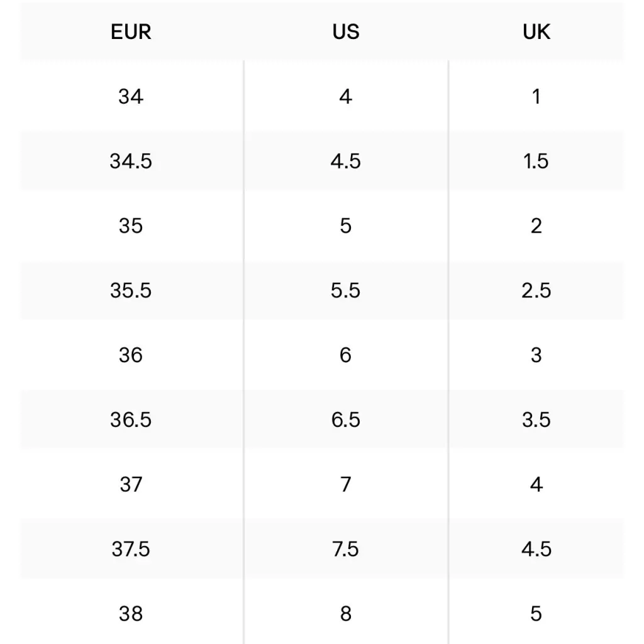The width and height of the screenshot is (644, 644).
Task: Click EUR size 37 cell
Action: click(131, 484)
